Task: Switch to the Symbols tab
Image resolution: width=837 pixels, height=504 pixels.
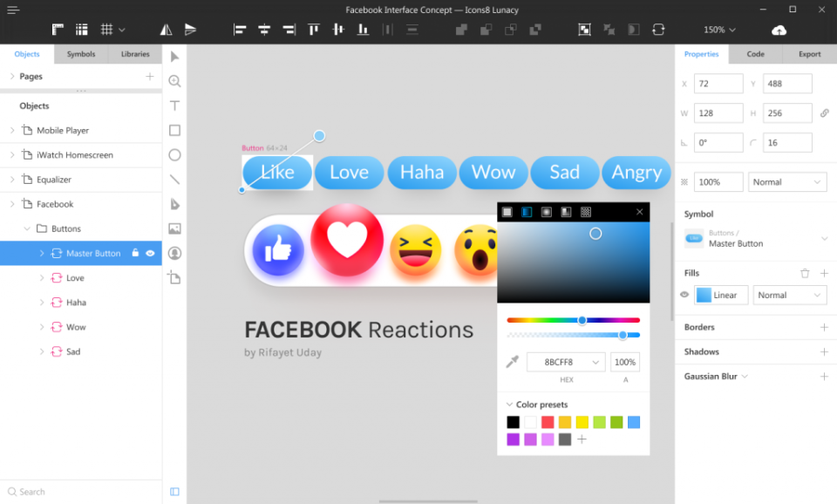Action: tap(81, 54)
